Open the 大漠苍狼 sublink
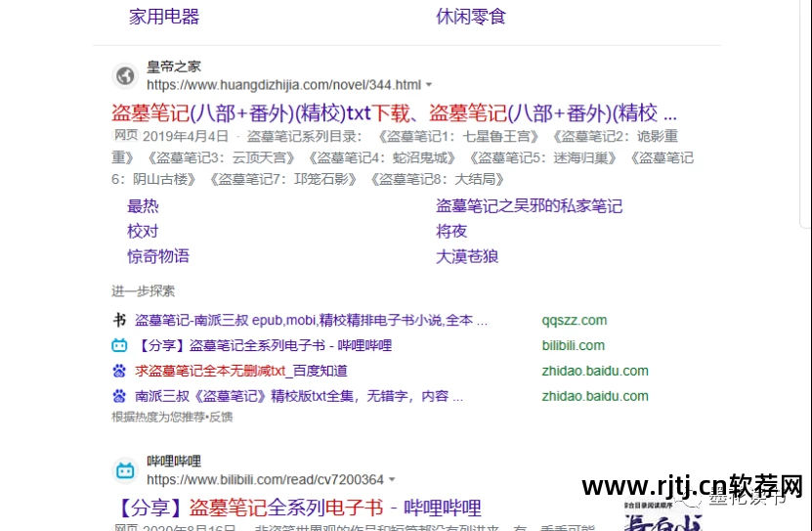 click(467, 256)
